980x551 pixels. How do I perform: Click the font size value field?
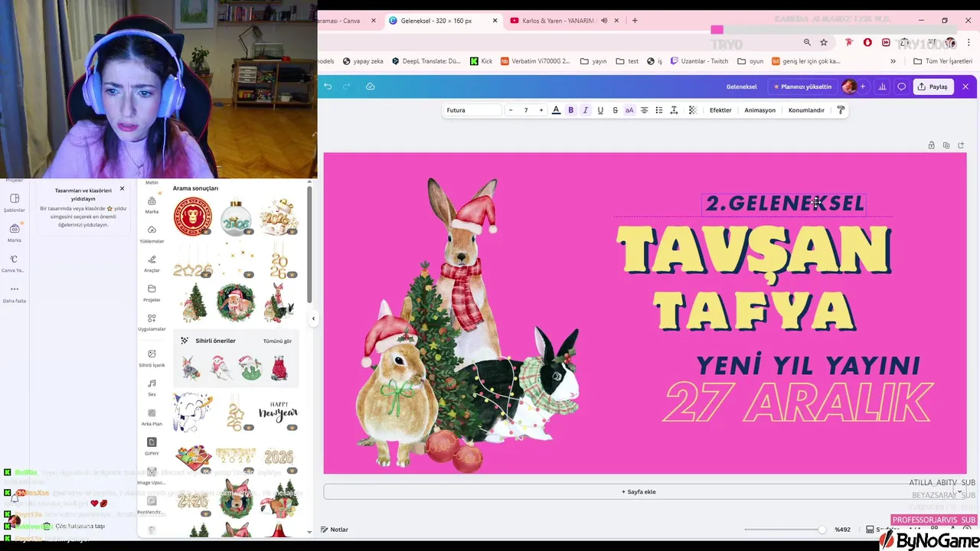526,110
